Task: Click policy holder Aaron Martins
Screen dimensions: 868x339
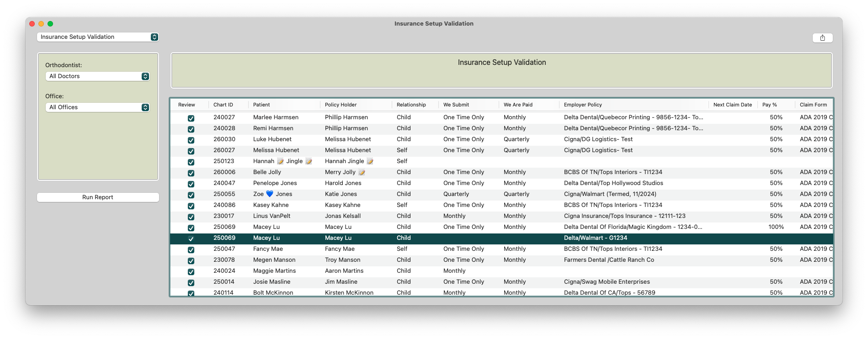Action: 344,271
